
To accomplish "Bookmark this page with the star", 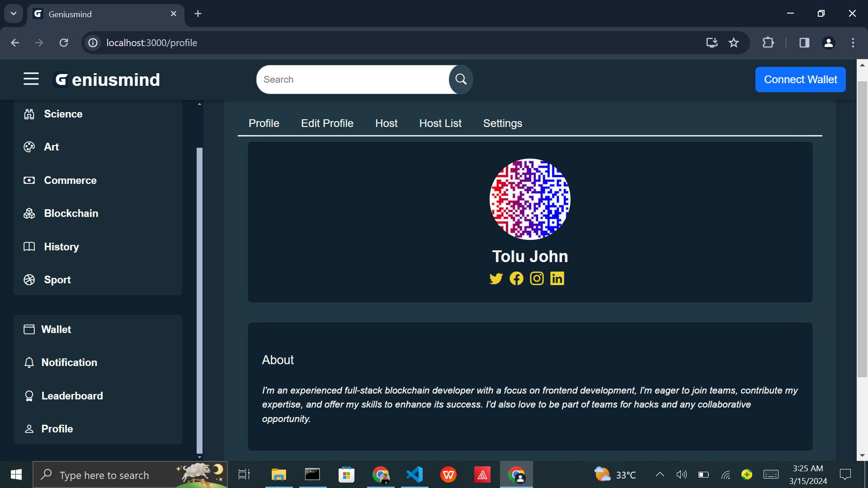I will 734,43.
